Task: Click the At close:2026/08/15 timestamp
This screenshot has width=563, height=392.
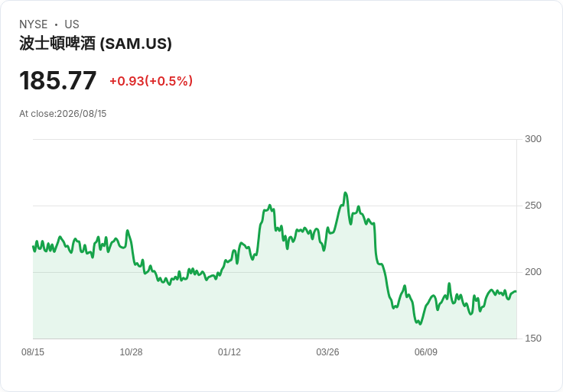Action: (x=63, y=114)
